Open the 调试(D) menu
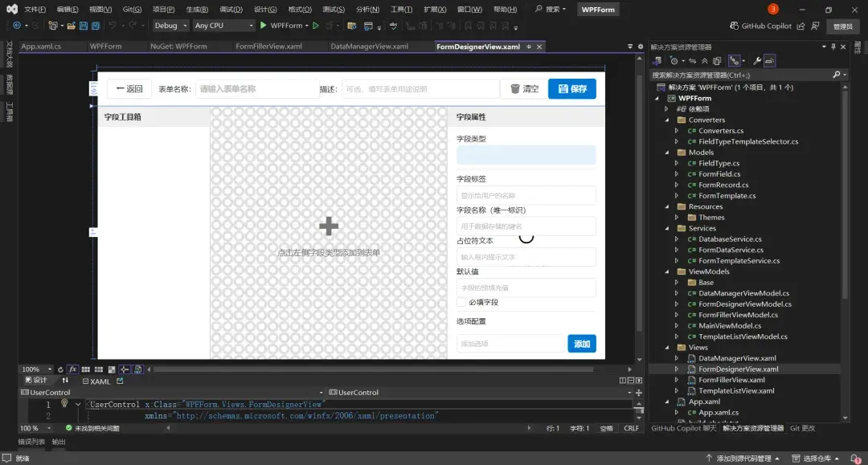This screenshot has width=868, height=465. click(231, 10)
